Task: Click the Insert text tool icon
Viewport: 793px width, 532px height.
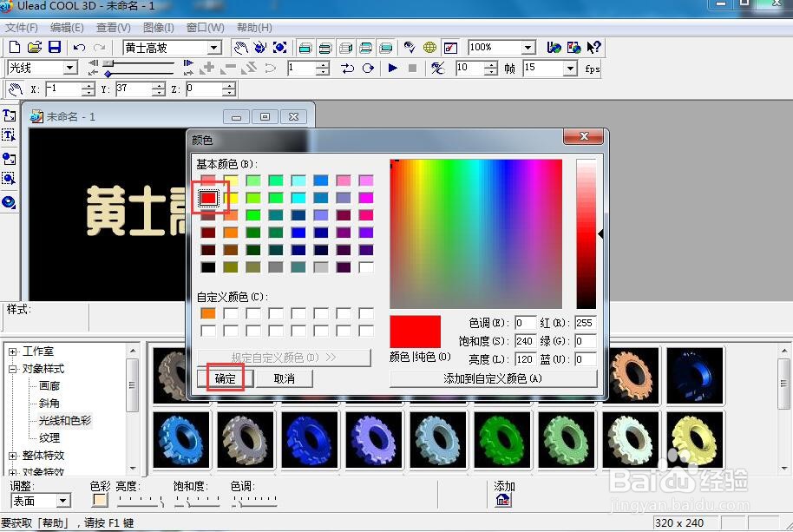Action: [9, 115]
